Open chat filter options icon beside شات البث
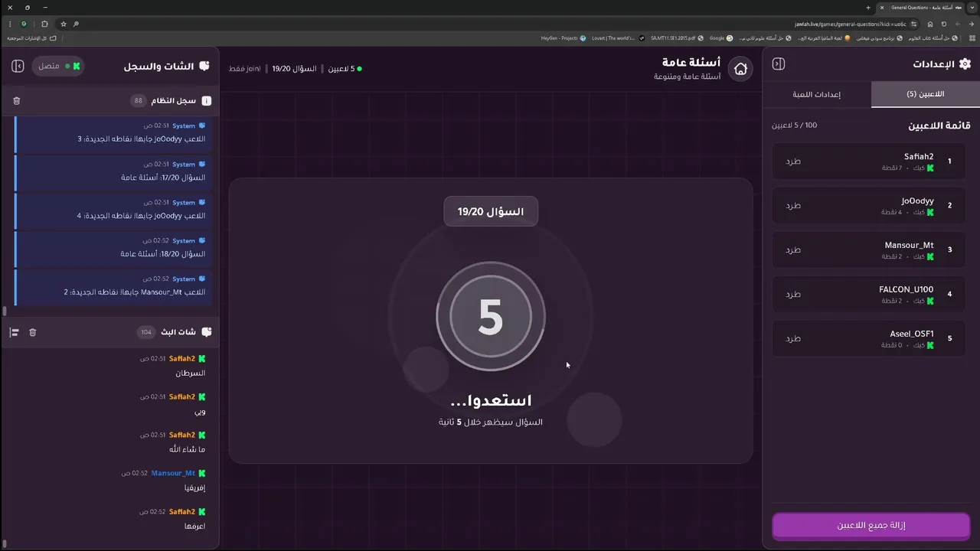This screenshot has width=980, height=551. (x=14, y=332)
